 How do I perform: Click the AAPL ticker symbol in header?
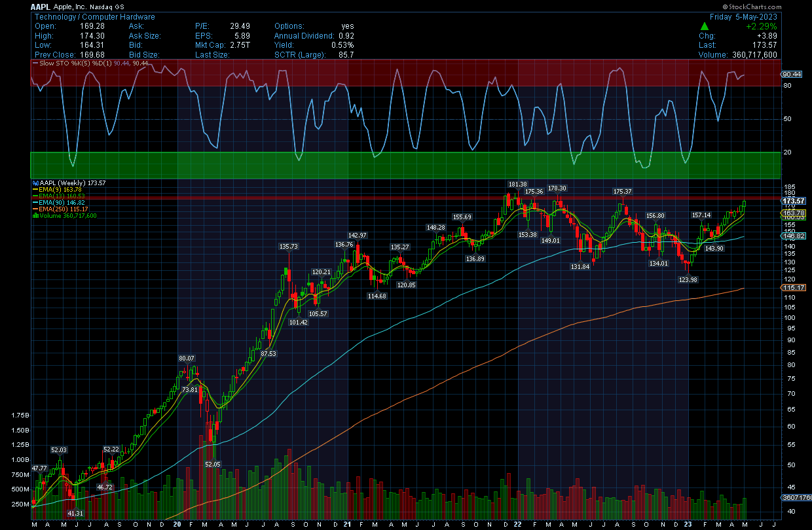point(41,7)
